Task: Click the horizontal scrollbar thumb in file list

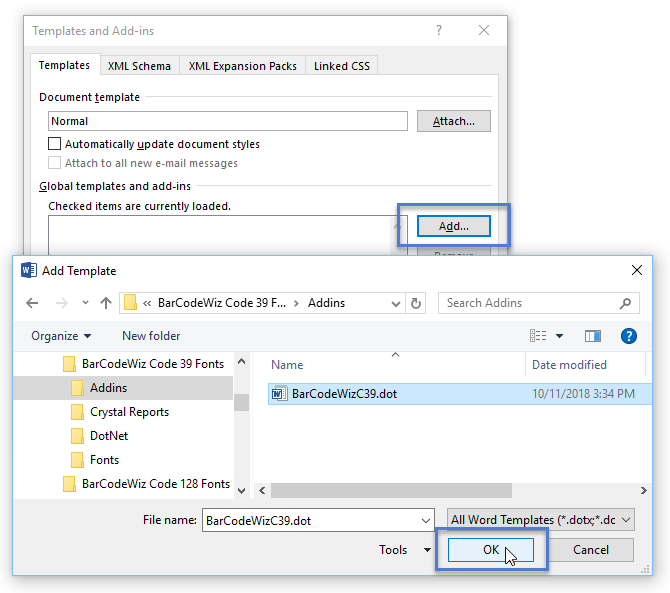Action: 391,490
